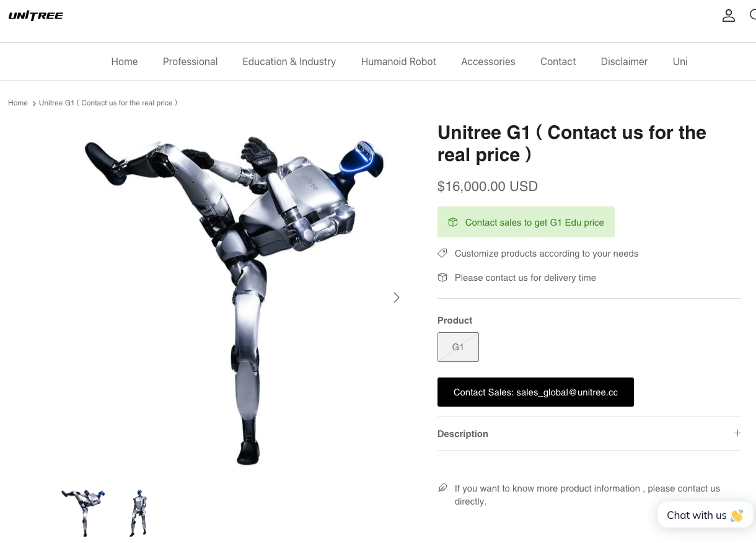Expand the Description plus icon

click(737, 433)
